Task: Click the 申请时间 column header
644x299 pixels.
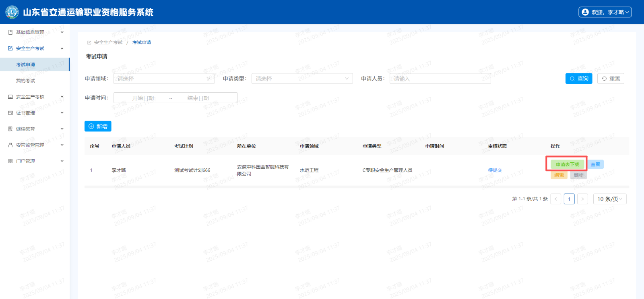Action: [435, 146]
